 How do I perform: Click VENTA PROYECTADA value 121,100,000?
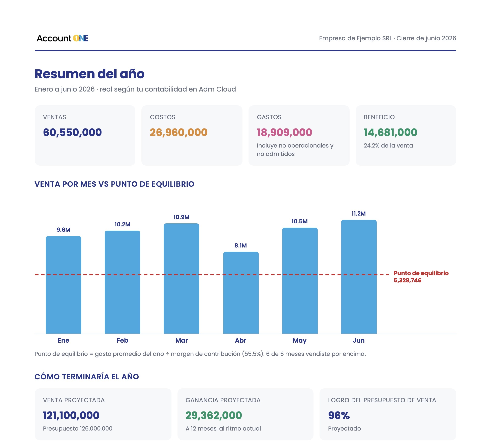coord(71,415)
